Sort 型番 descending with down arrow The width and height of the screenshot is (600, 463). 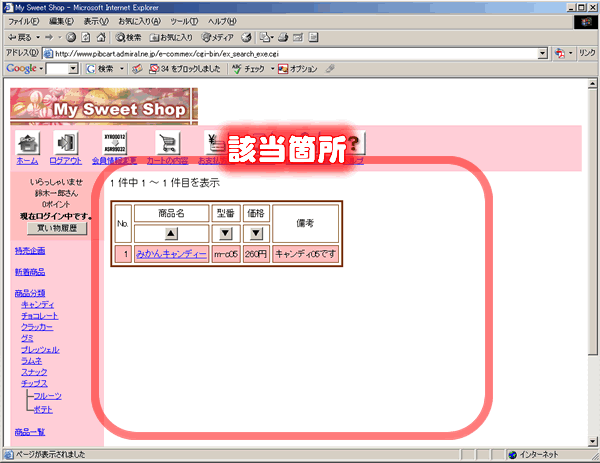226,233
